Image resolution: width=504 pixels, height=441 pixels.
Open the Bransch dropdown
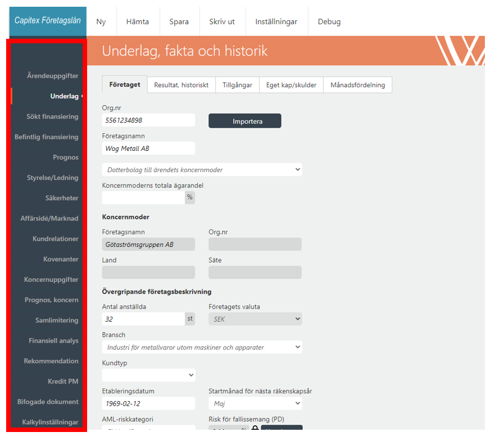click(x=202, y=347)
